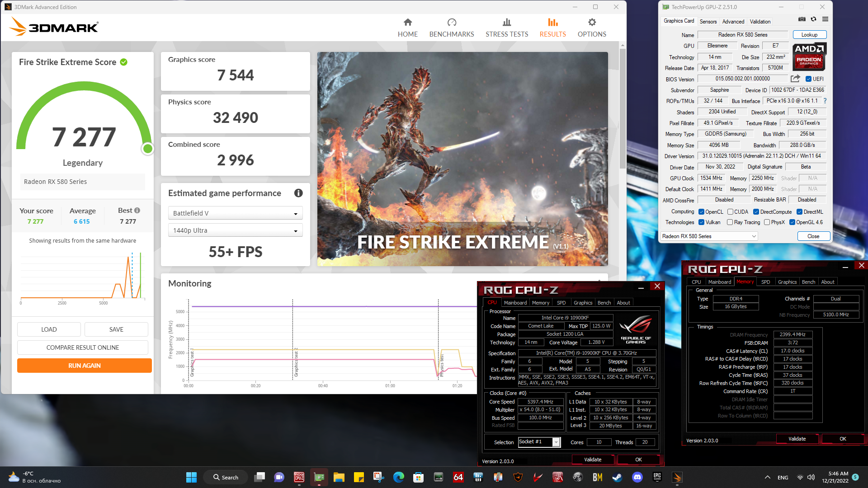Toggle the OpenCL checkbox in GPU-Z
Screen dimensions: 868x488
pos(701,212)
